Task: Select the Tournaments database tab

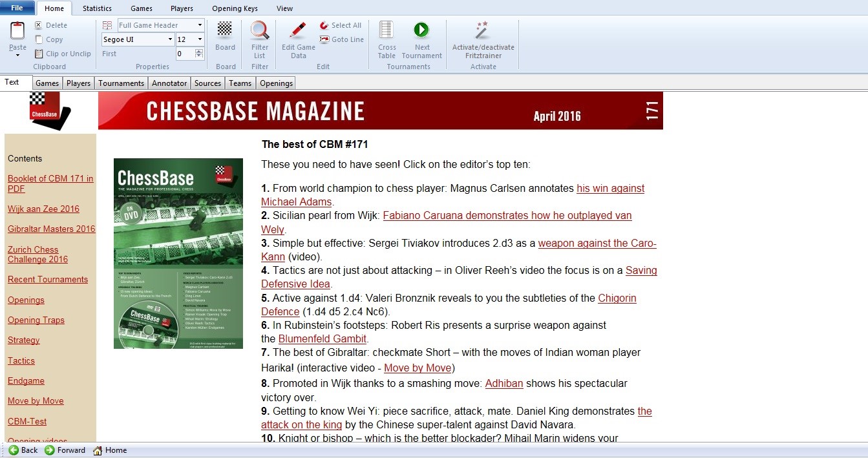Action: pyautogui.click(x=122, y=83)
